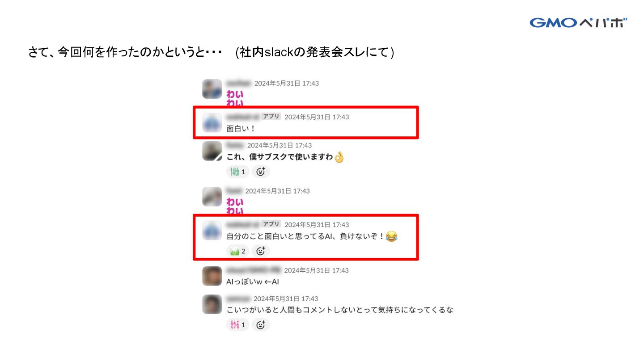Click the OK hand emoji in message
The image size is (644, 362).
click(339, 157)
